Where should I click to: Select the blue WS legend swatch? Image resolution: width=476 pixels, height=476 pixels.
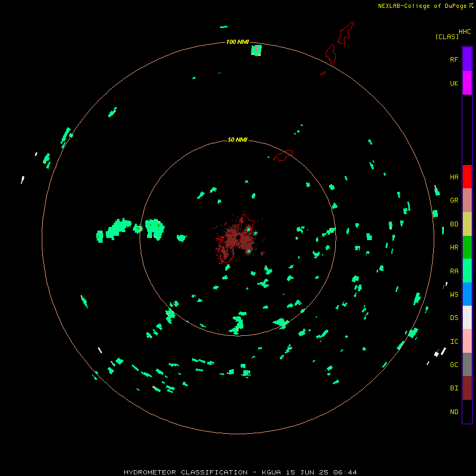click(467, 294)
